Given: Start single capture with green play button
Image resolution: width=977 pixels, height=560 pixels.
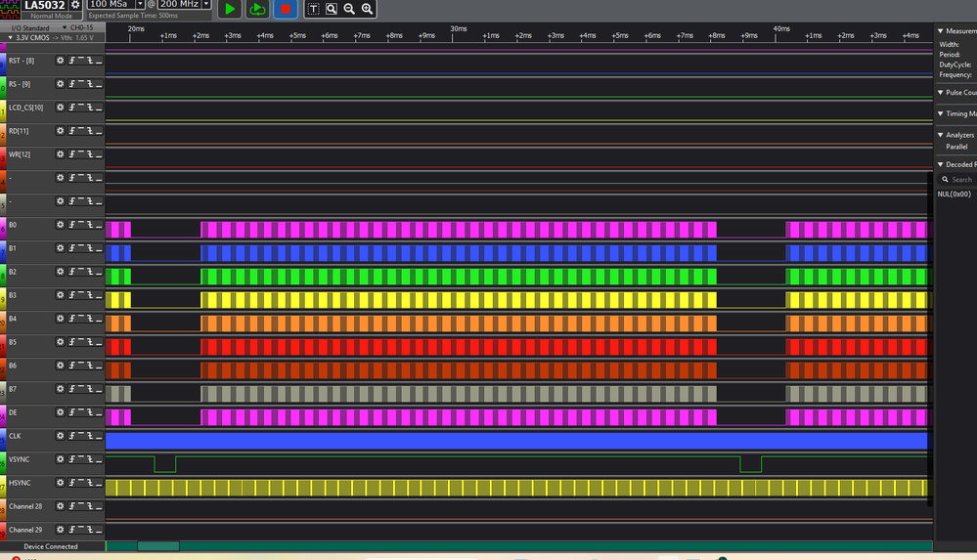Looking at the screenshot, I should 230,9.
